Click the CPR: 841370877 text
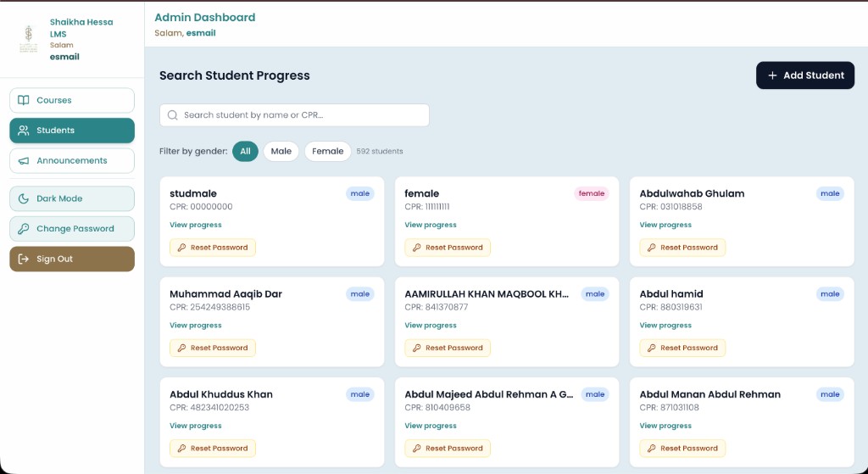868x474 pixels. [x=437, y=307]
